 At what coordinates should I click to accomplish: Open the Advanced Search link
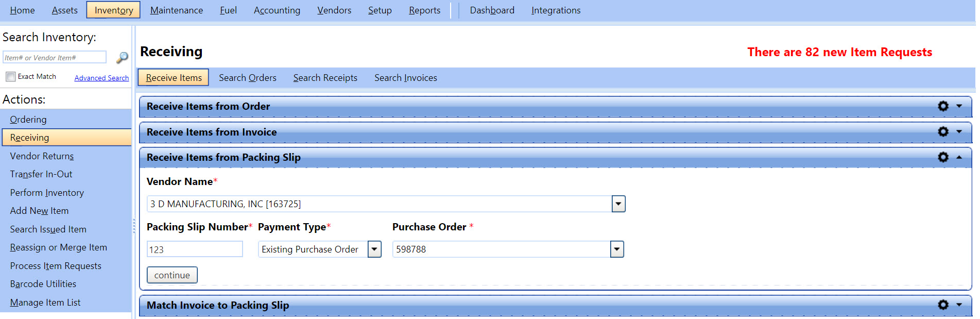(x=101, y=78)
